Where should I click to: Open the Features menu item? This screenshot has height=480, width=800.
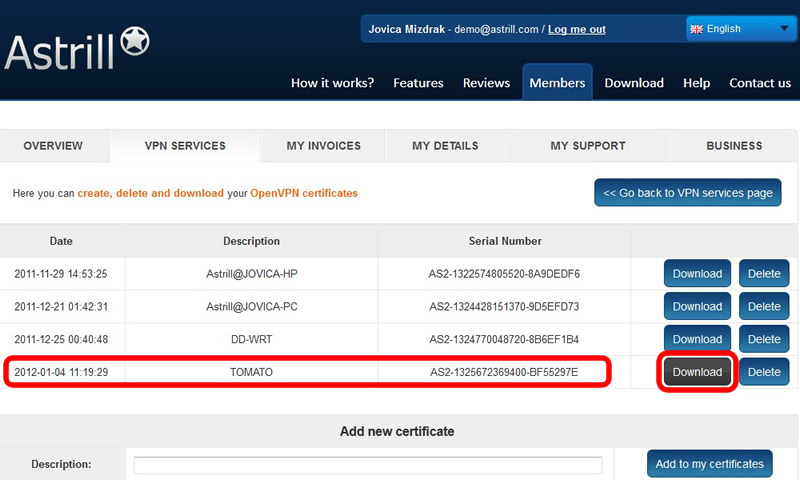point(418,83)
